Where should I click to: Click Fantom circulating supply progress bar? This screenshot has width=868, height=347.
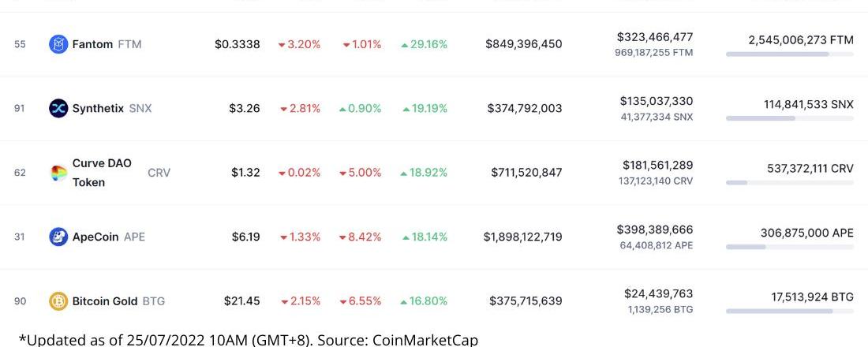coord(789,54)
